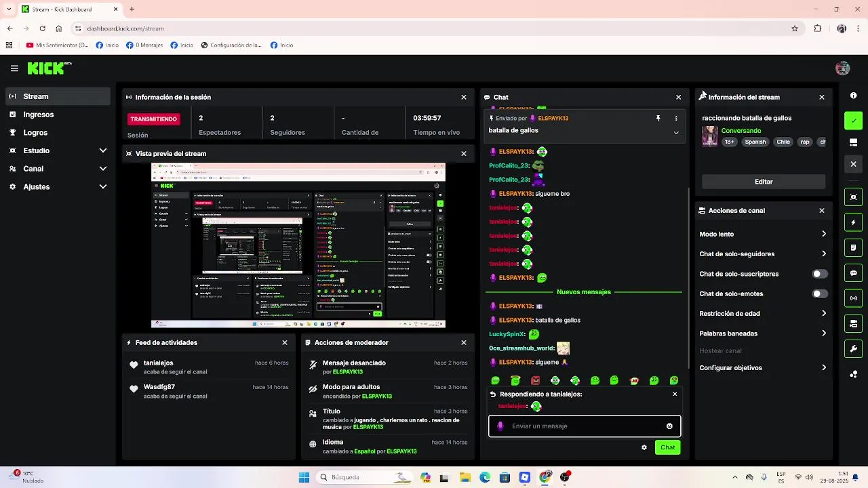
Task: Toggle the stream preview widget in the right rail
Action: [853, 197]
